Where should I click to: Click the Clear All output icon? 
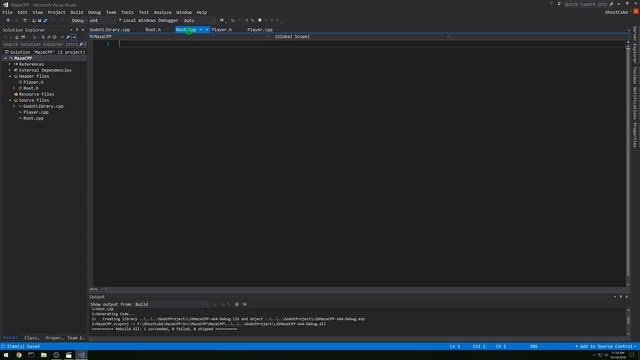click(x=237, y=304)
